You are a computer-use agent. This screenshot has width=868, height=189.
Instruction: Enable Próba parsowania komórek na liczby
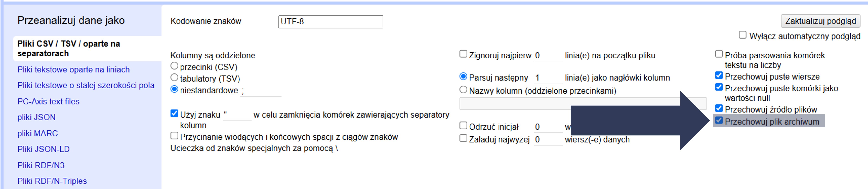click(719, 54)
